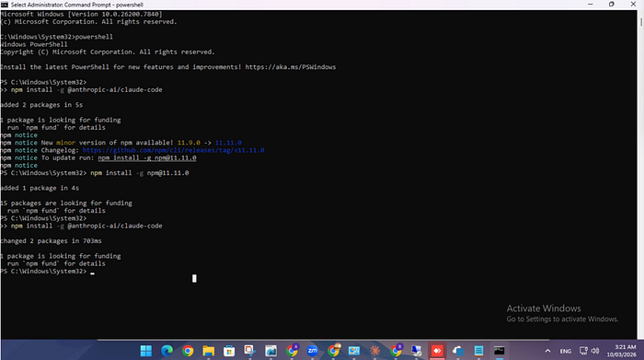Restore down the Command Prompt window
The width and height of the screenshot is (644, 360).
[x=612, y=5]
